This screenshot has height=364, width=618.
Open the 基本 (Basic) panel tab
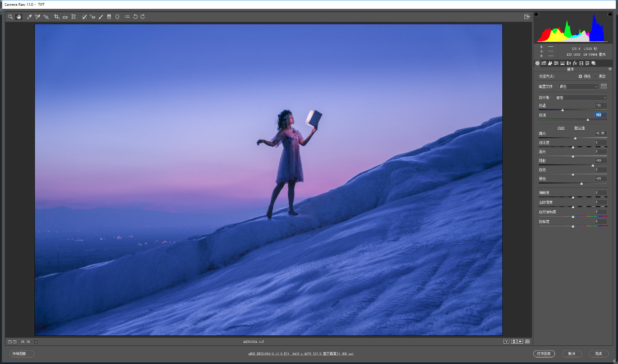click(537, 63)
